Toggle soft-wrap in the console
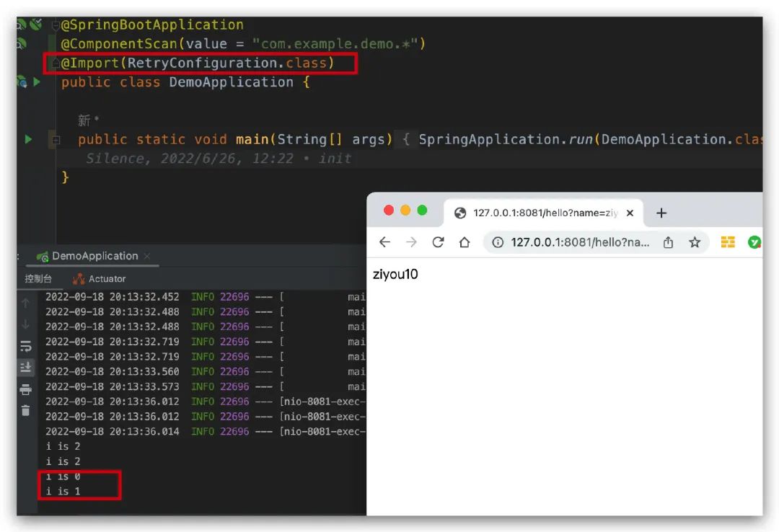 pyautogui.click(x=26, y=346)
